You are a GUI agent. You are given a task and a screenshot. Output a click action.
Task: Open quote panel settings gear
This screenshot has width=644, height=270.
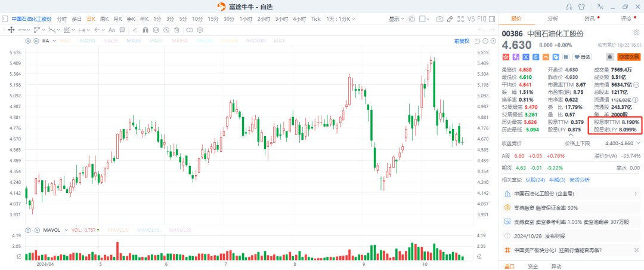pos(636,33)
